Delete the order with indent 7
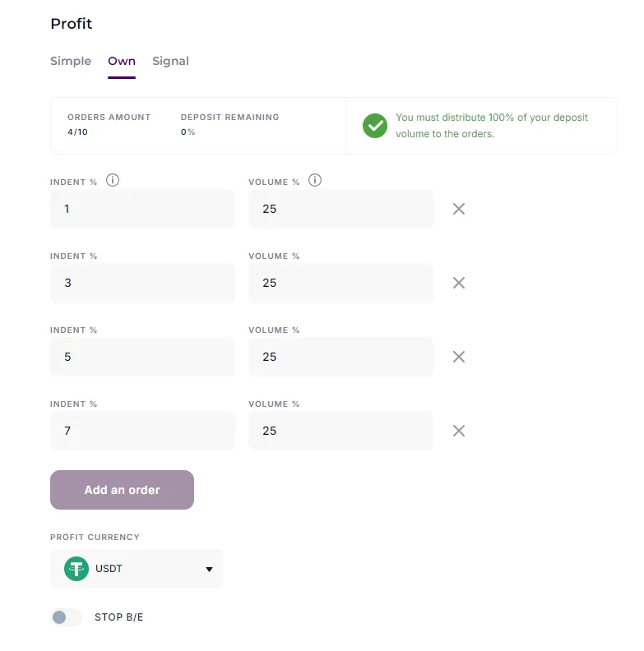Viewport: 644px width, 651px height. (x=459, y=431)
